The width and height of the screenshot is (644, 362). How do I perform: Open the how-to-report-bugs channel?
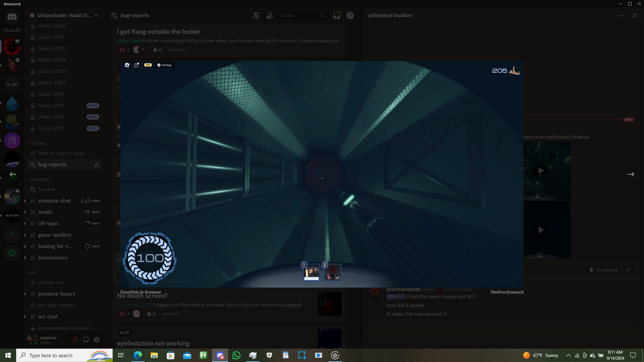[x=61, y=153]
